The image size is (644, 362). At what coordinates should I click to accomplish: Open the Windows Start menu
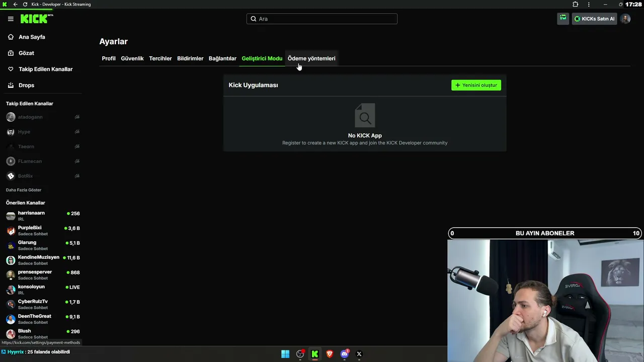click(x=285, y=354)
